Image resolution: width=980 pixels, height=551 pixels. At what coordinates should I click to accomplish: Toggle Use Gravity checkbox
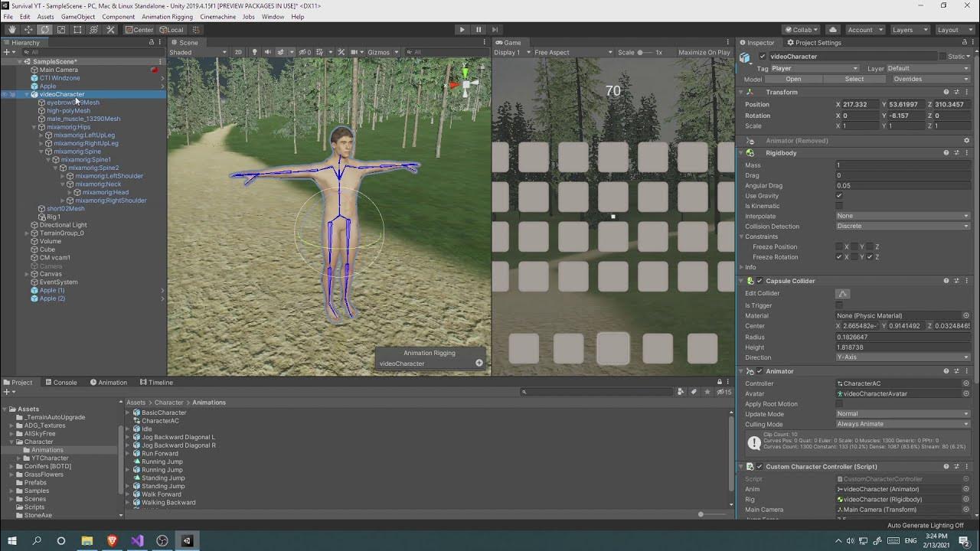coord(839,196)
